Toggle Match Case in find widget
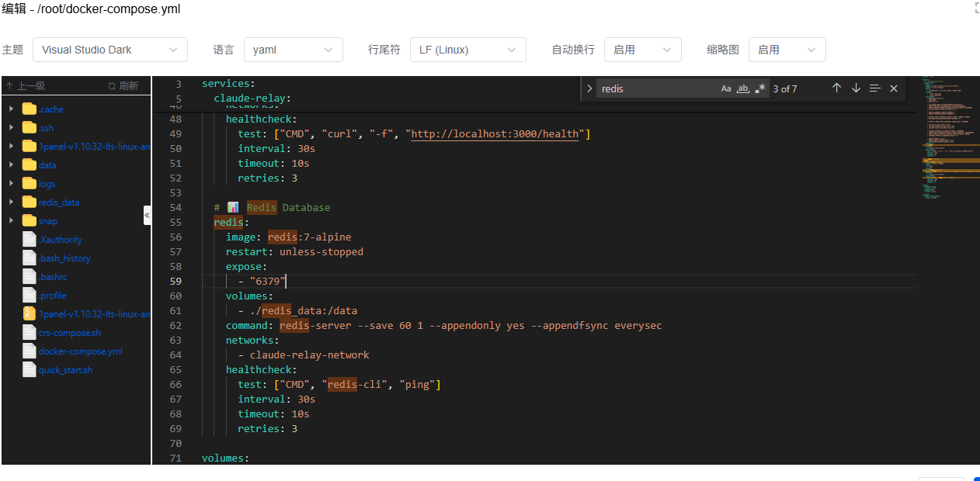The width and height of the screenshot is (980, 481). tap(726, 88)
